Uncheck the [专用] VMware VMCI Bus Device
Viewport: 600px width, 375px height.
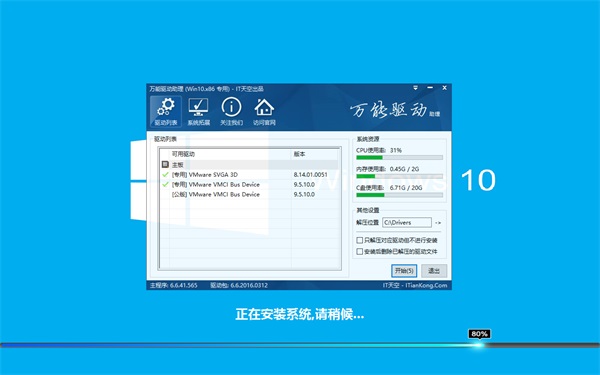point(165,184)
